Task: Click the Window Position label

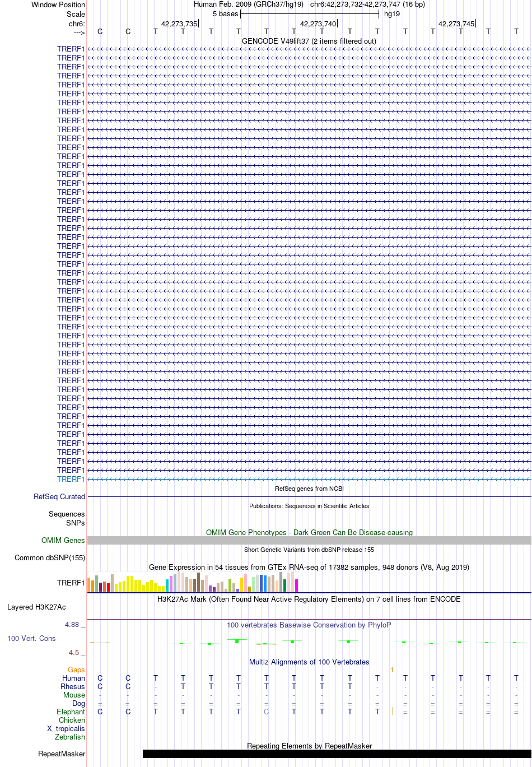Action: click(x=58, y=4)
